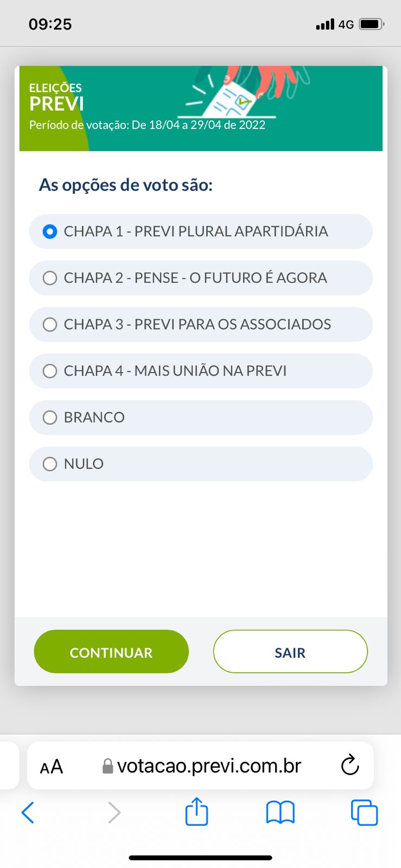Tap the votacao.previ.com.br address field
The image size is (401, 868).
point(209,765)
